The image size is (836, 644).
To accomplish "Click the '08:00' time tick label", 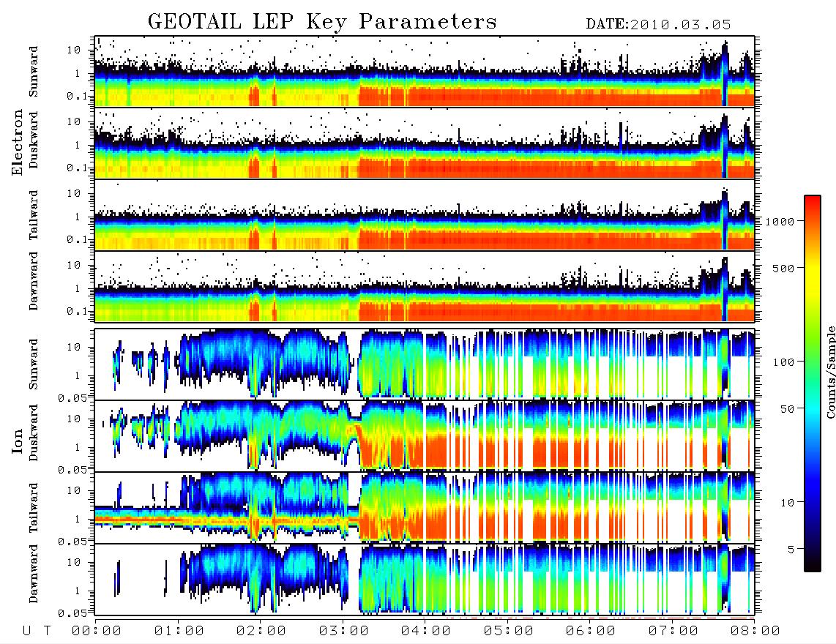I will tap(755, 632).
